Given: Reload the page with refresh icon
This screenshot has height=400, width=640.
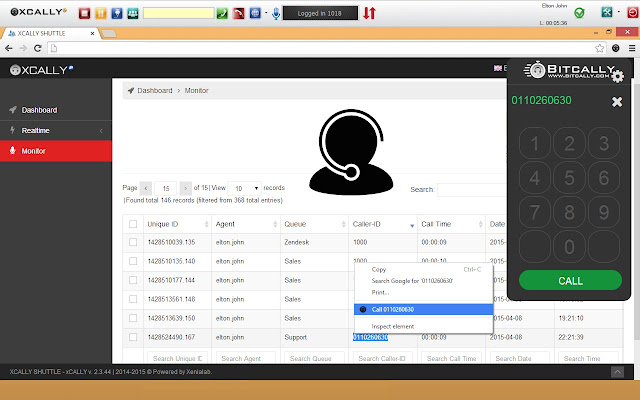Looking at the screenshot, I should pyautogui.click(x=38, y=48).
